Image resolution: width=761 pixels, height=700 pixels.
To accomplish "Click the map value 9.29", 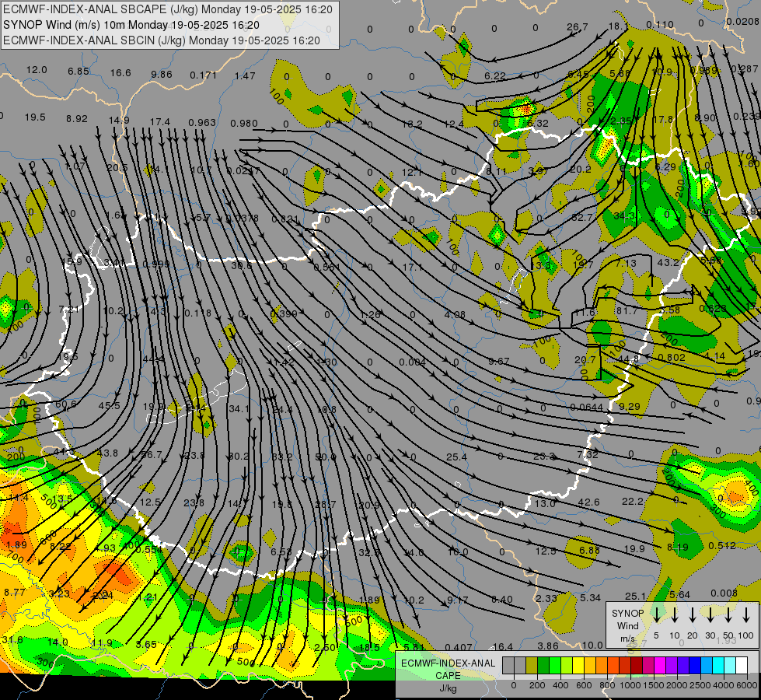I will tap(630, 406).
